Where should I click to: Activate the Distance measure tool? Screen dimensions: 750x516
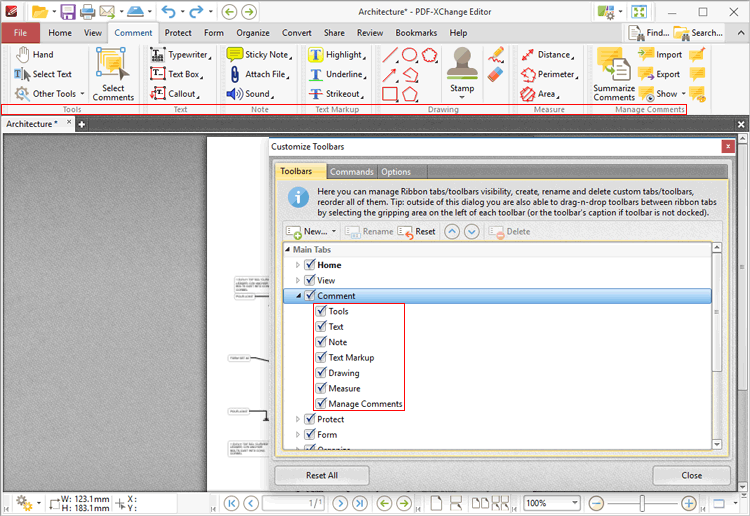point(547,55)
